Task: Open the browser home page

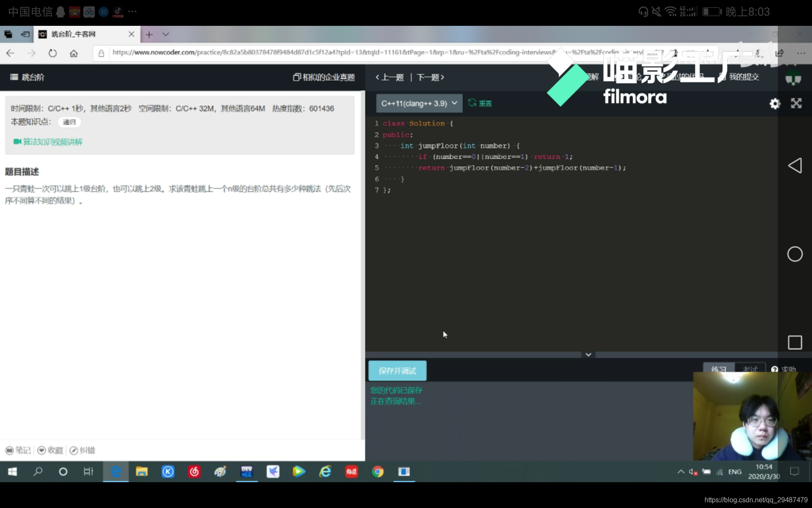Action: [74, 53]
